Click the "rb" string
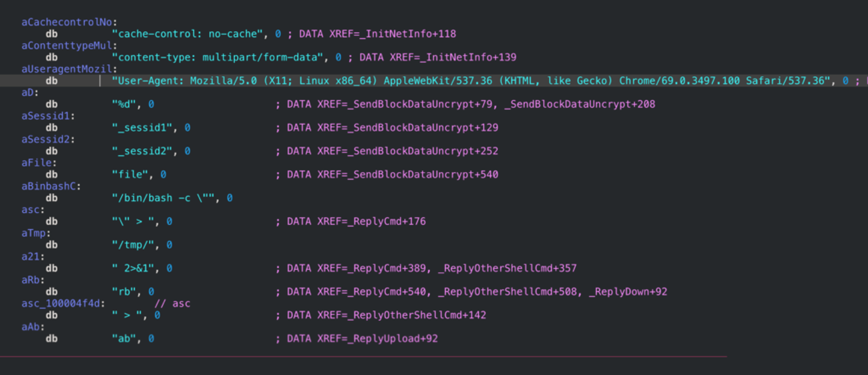 click(124, 292)
